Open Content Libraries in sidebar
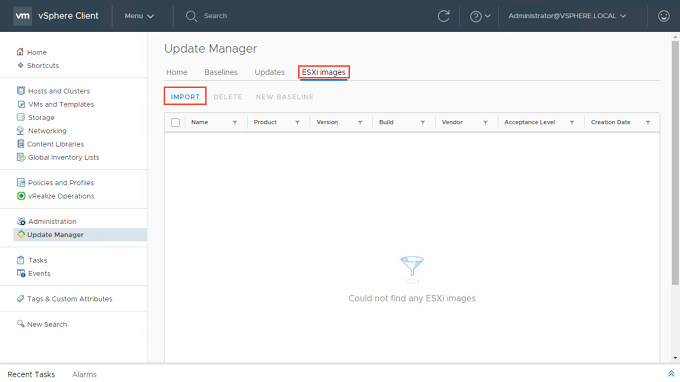Image resolution: width=680 pixels, height=382 pixels. pos(56,144)
